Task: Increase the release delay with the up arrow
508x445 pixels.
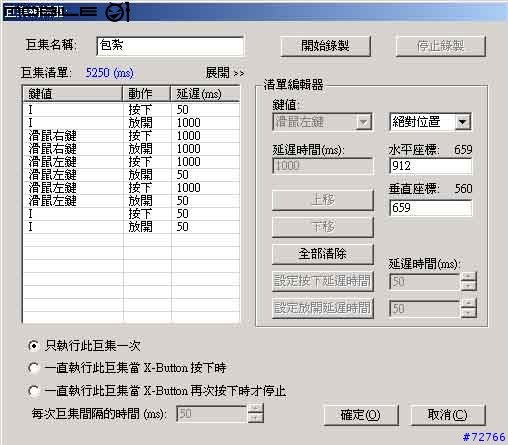Action: 469,304
